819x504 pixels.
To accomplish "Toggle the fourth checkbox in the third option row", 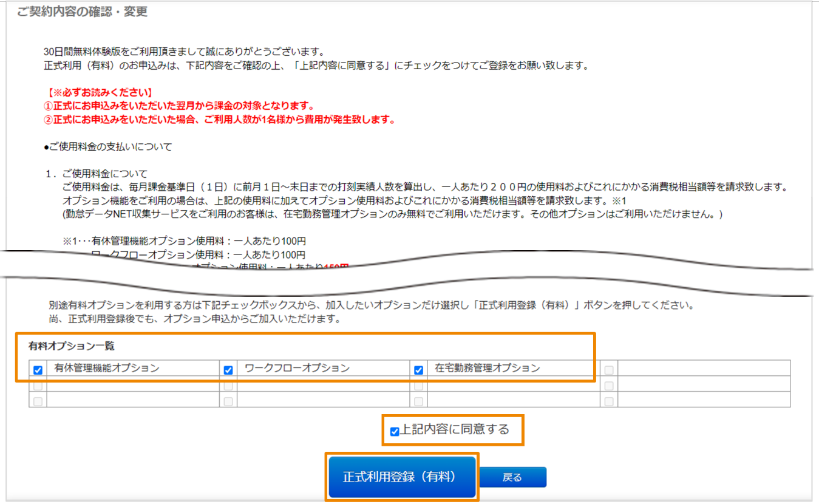I will click(x=609, y=401).
